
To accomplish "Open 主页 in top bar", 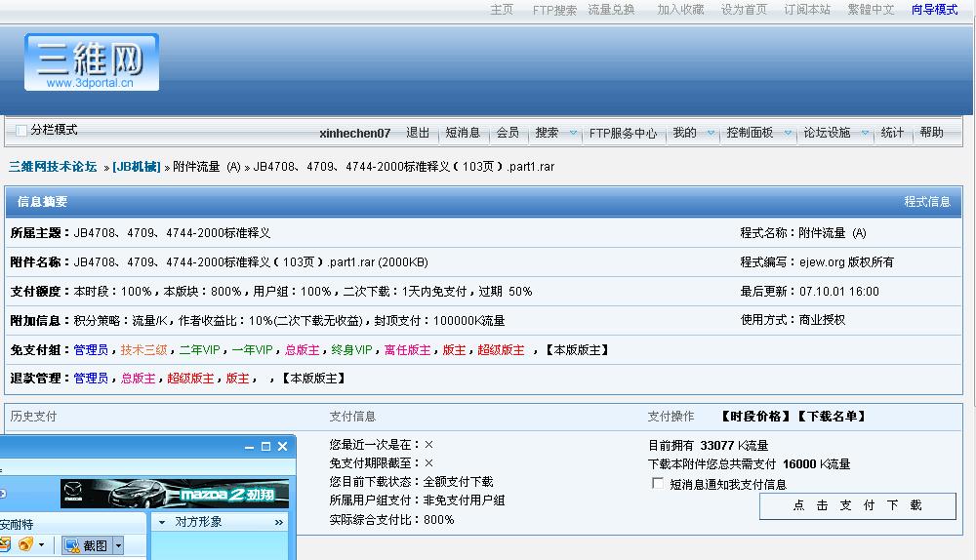I will click(502, 10).
